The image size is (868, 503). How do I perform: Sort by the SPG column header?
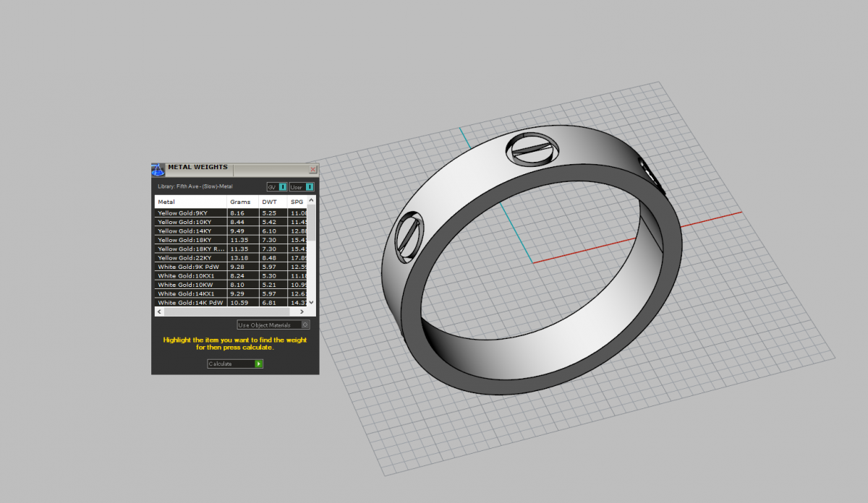(298, 202)
